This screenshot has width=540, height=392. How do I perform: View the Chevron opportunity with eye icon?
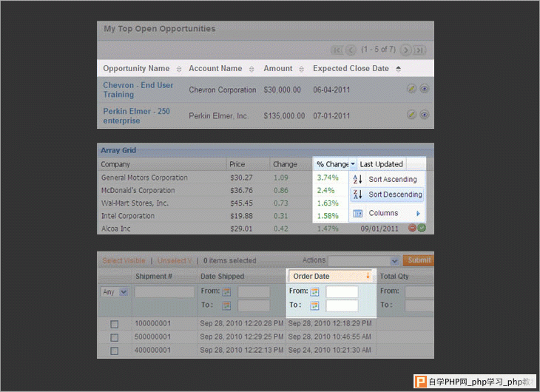click(x=425, y=89)
